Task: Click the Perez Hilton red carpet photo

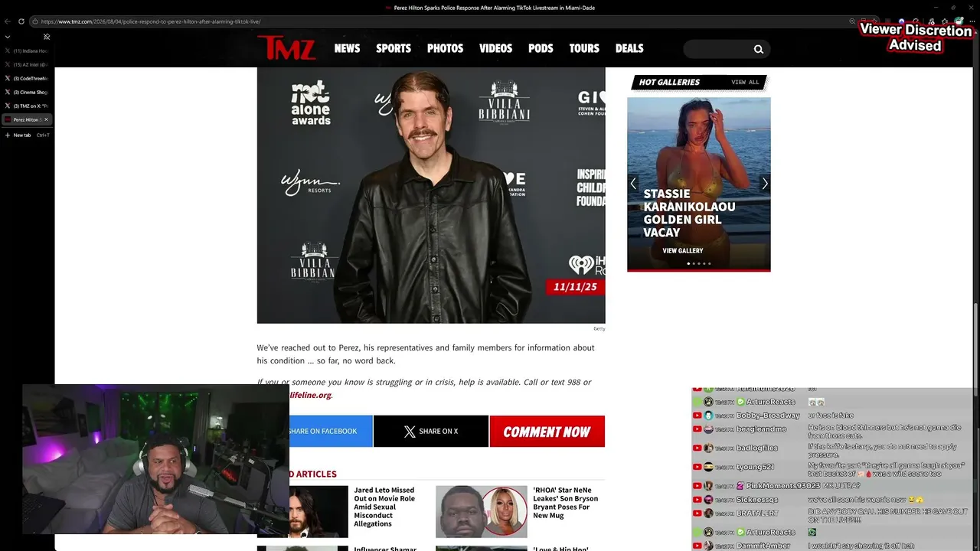Action: click(431, 195)
